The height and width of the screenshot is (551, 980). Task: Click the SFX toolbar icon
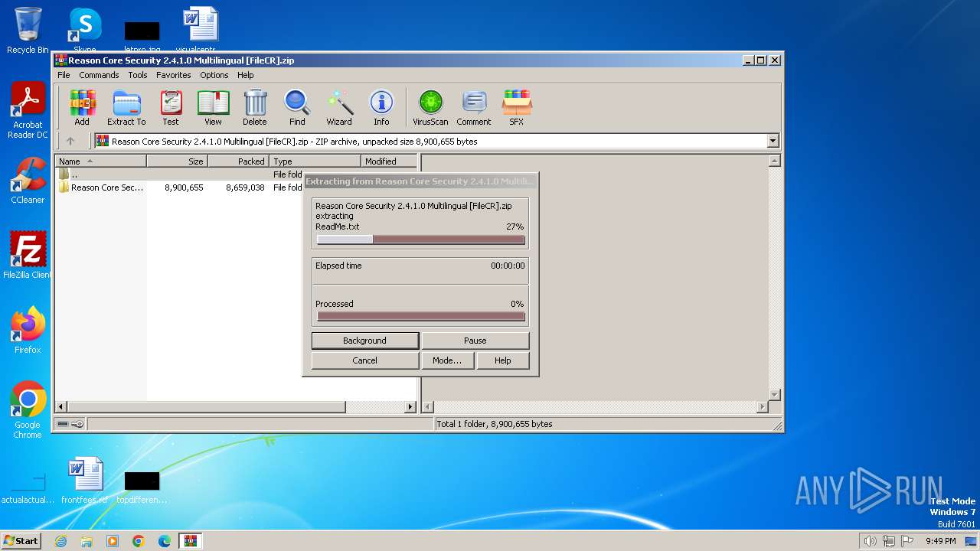[517, 107]
